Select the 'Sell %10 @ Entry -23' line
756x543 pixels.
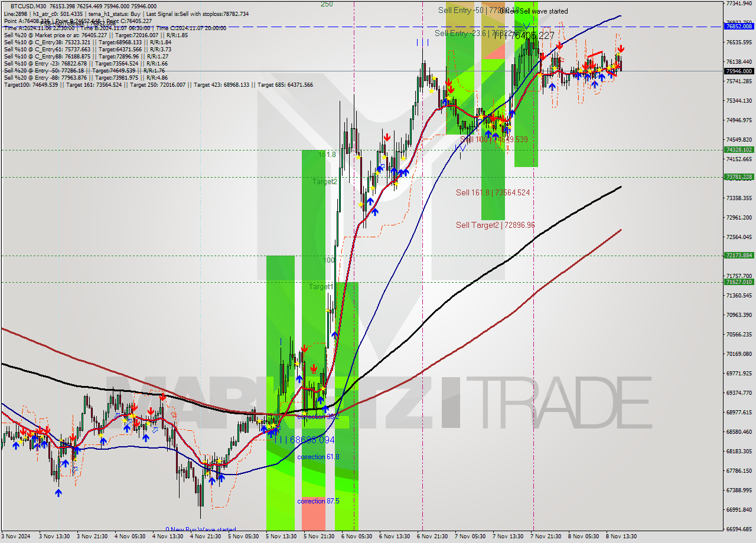tap(86, 63)
